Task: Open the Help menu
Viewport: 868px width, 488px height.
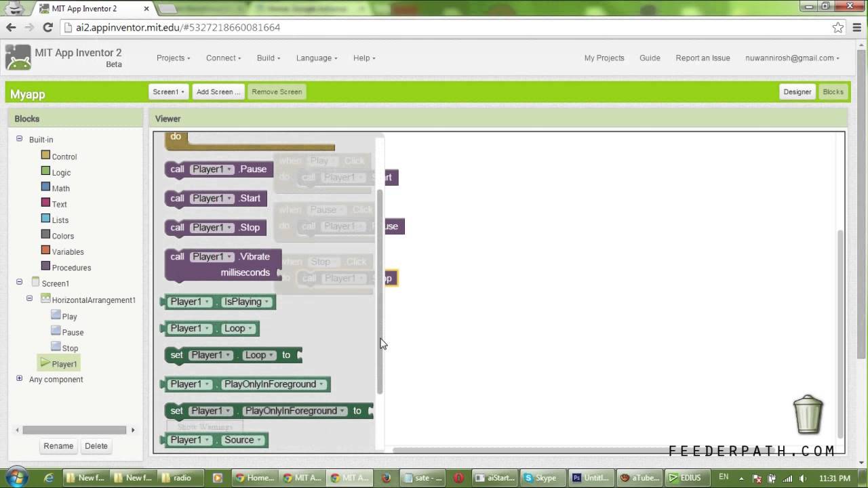Action: [x=364, y=58]
